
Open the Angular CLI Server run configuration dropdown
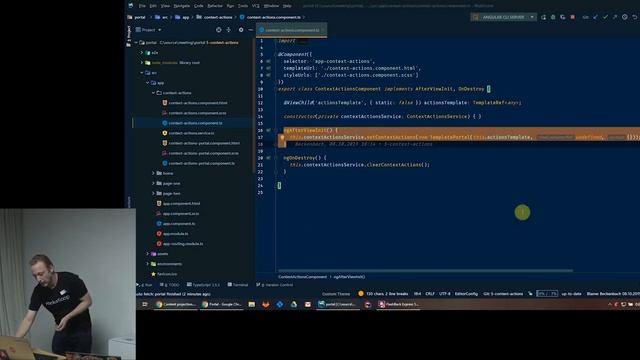pyautogui.click(x=504, y=17)
